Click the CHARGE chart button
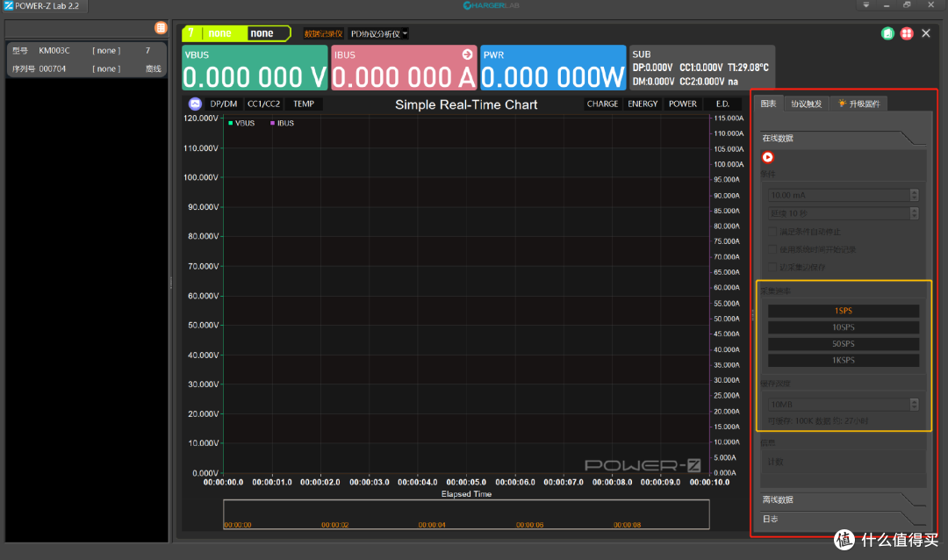 pos(602,104)
